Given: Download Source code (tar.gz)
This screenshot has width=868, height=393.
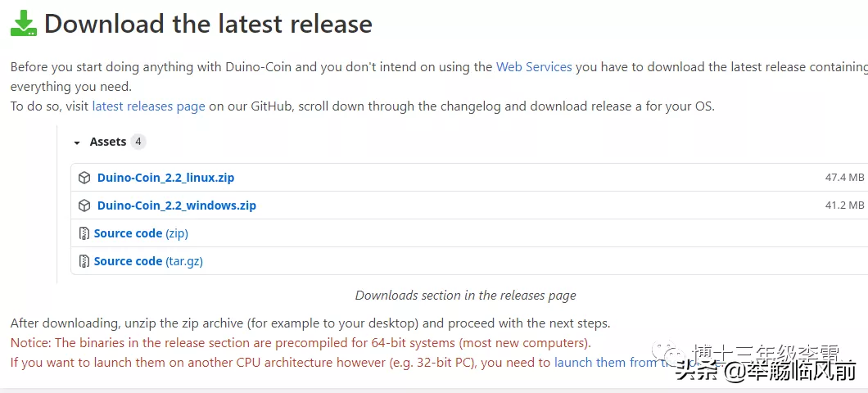Looking at the screenshot, I should pyautogui.click(x=148, y=261).
